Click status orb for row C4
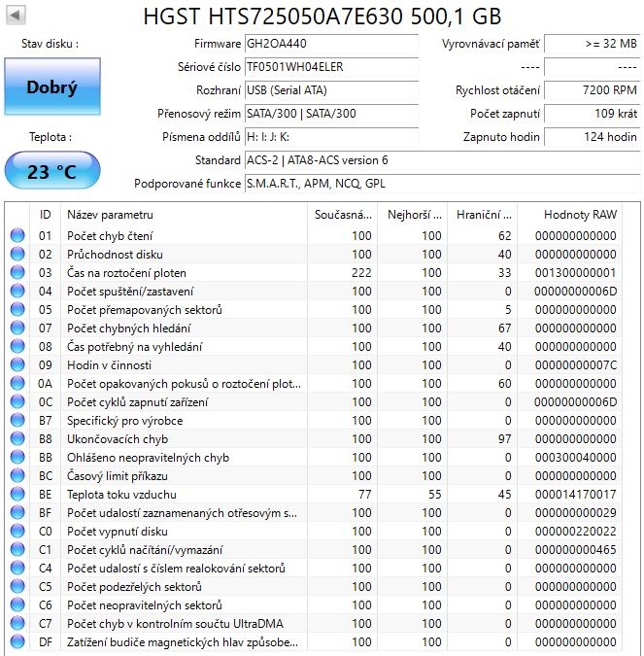 [17, 568]
